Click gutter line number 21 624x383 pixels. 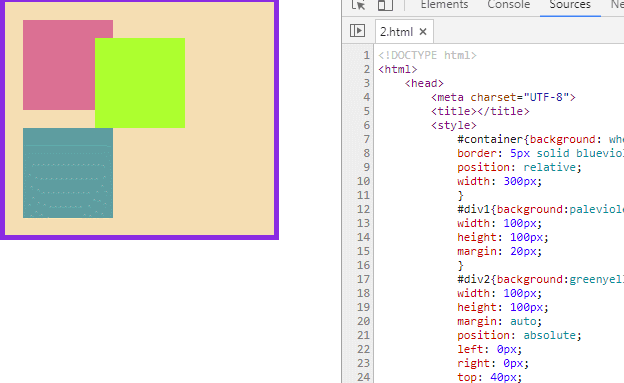click(363, 335)
